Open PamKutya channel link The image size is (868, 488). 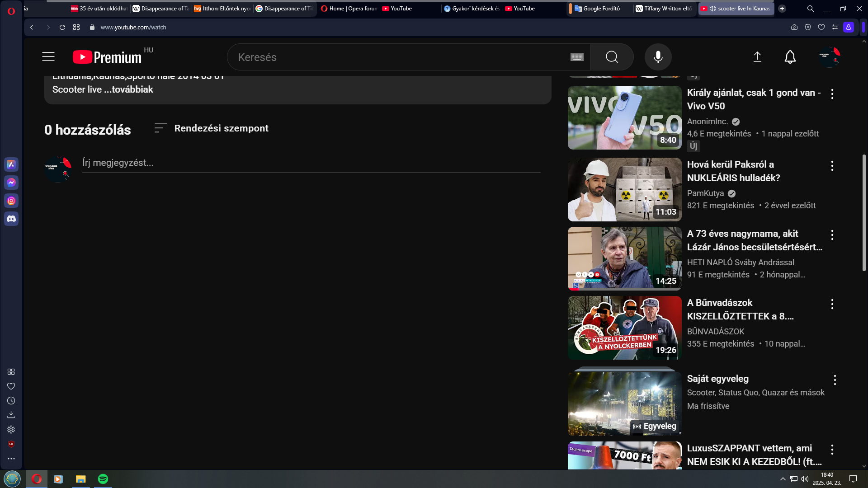(x=705, y=193)
